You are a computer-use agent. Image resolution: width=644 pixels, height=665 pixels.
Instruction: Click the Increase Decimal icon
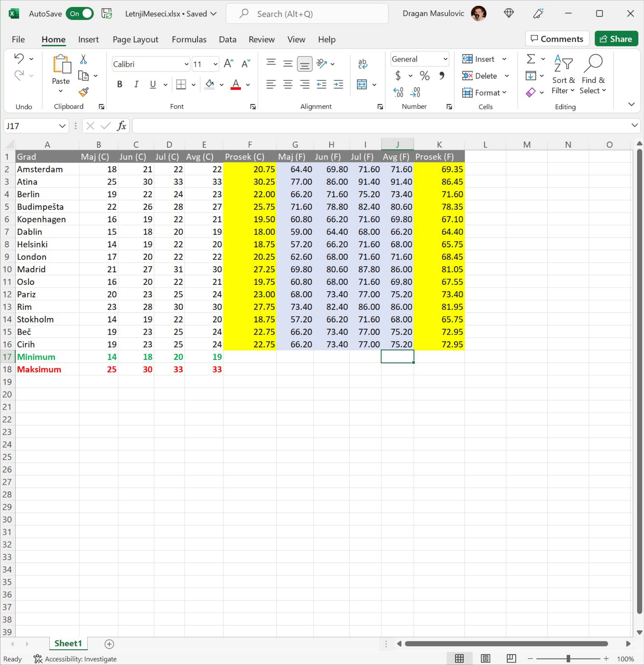pos(398,92)
